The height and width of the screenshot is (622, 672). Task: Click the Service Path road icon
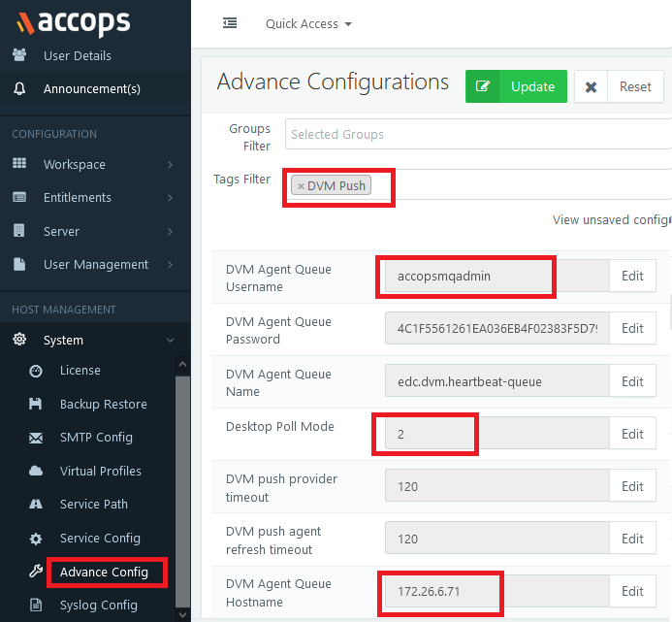click(x=36, y=504)
